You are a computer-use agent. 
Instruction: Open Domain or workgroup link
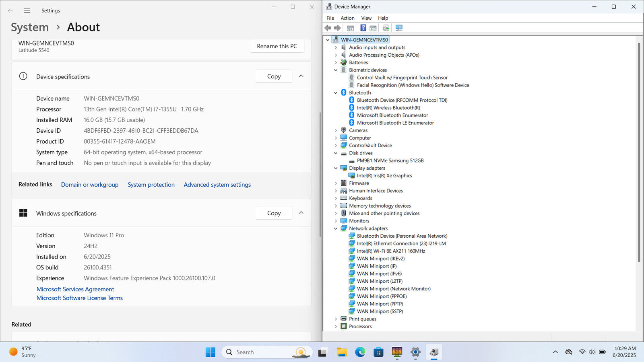pyautogui.click(x=90, y=185)
